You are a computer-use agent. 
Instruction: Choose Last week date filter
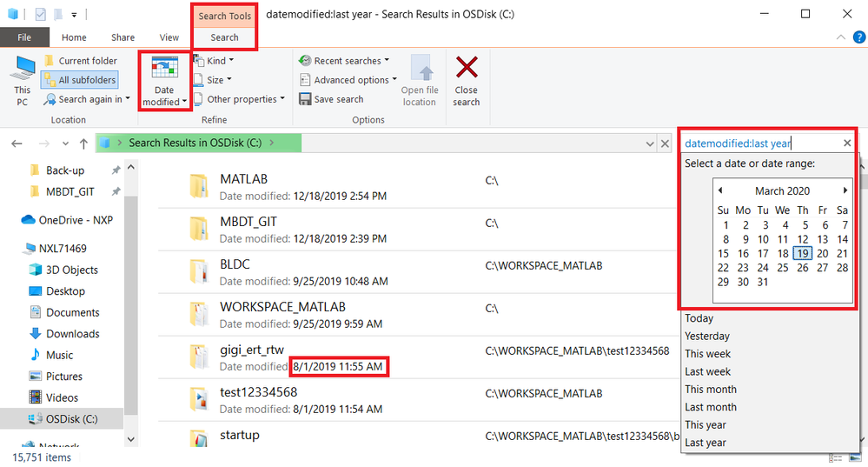click(x=707, y=371)
